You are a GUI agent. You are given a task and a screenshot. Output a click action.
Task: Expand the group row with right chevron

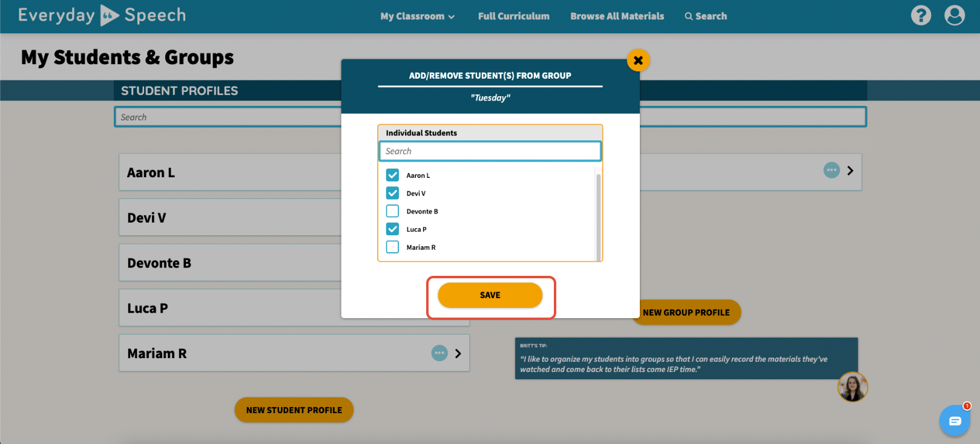[850, 171]
